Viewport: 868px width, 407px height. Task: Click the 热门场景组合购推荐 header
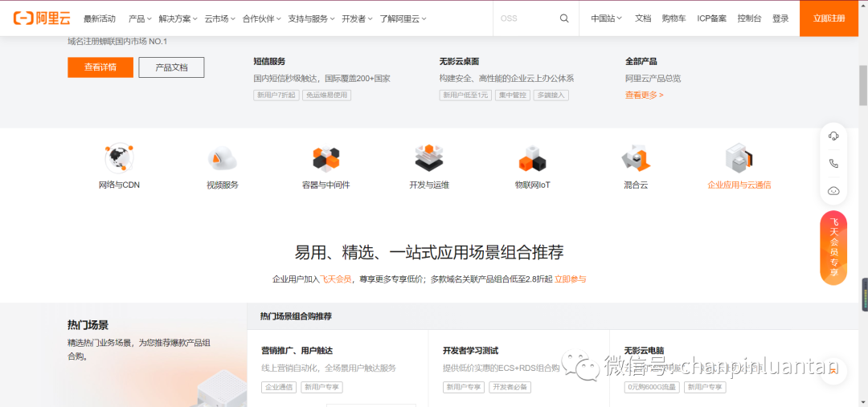pyautogui.click(x=296, y=316)
